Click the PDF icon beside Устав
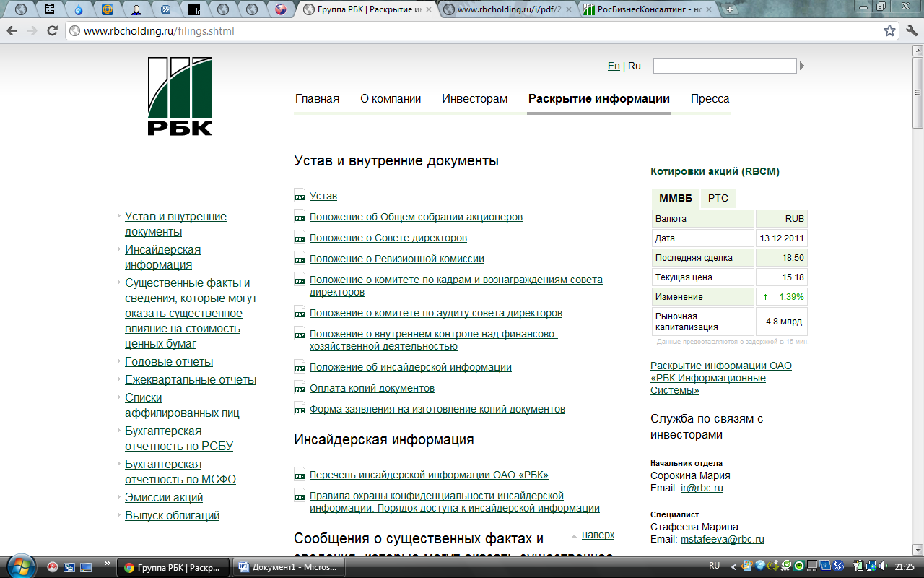The width and height of the screenshot is (924, 578). (300, 196)
